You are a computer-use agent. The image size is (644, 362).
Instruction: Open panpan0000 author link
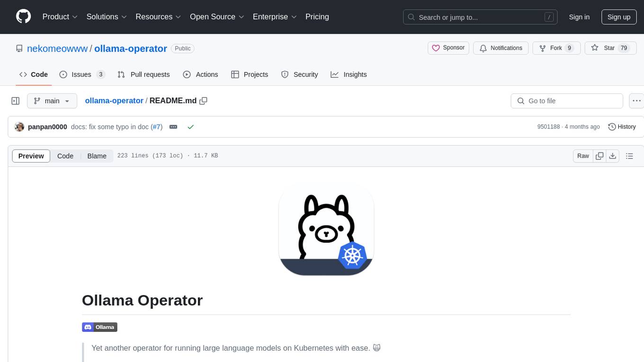click(x=47, y=127)
